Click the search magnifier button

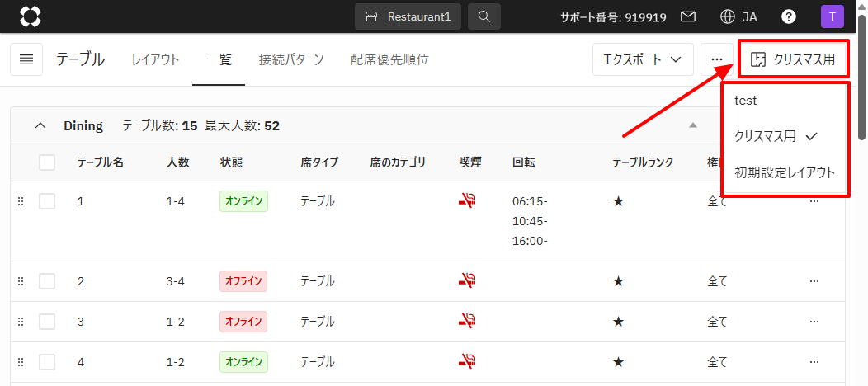484,16
